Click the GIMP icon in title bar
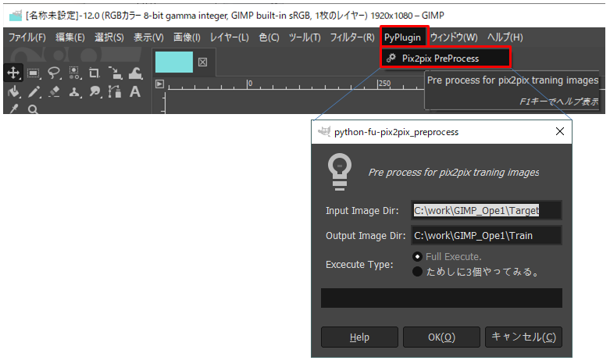The image size is (610, 364). click(16, 16)
